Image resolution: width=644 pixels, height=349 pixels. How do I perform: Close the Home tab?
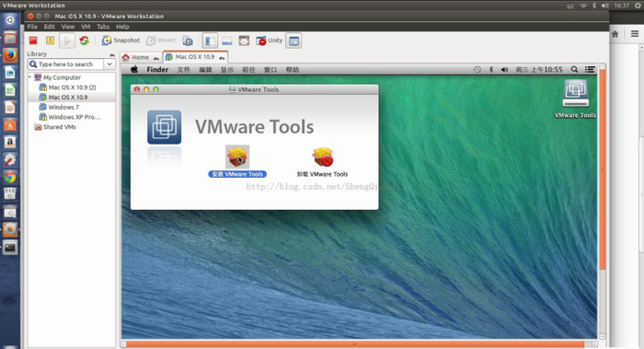[x=156, y=58]
